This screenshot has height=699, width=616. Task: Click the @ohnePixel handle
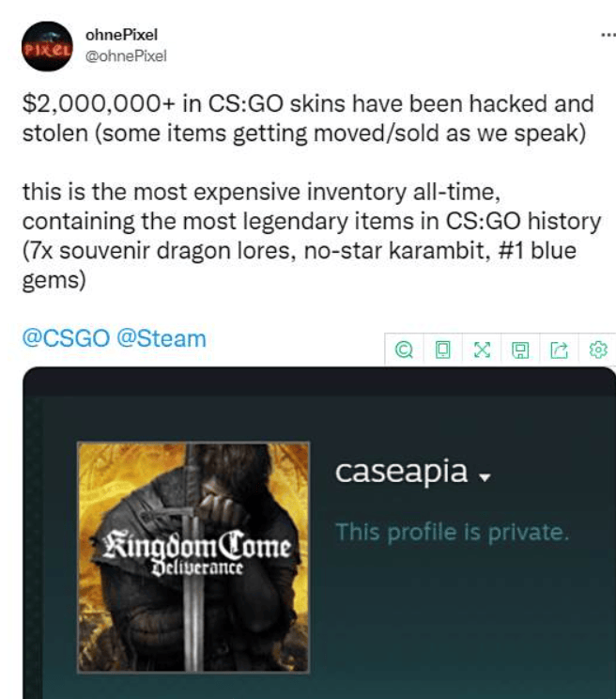126,55
